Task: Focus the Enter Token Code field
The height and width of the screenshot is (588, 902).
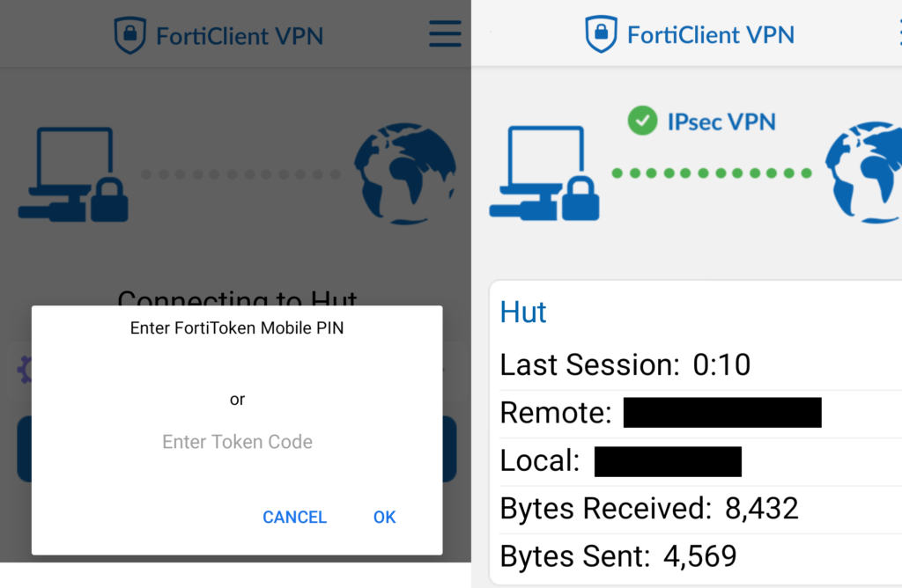Action: (x=237, y=442)
